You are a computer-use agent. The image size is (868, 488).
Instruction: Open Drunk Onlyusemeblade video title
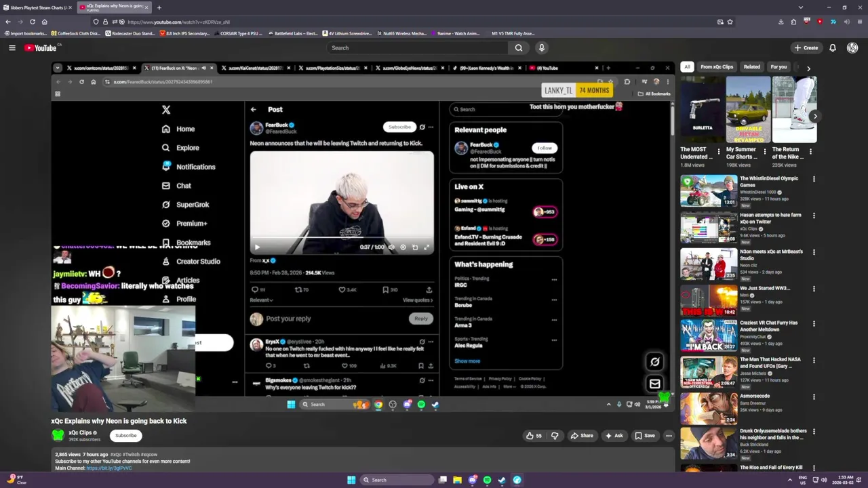[773, 434]
